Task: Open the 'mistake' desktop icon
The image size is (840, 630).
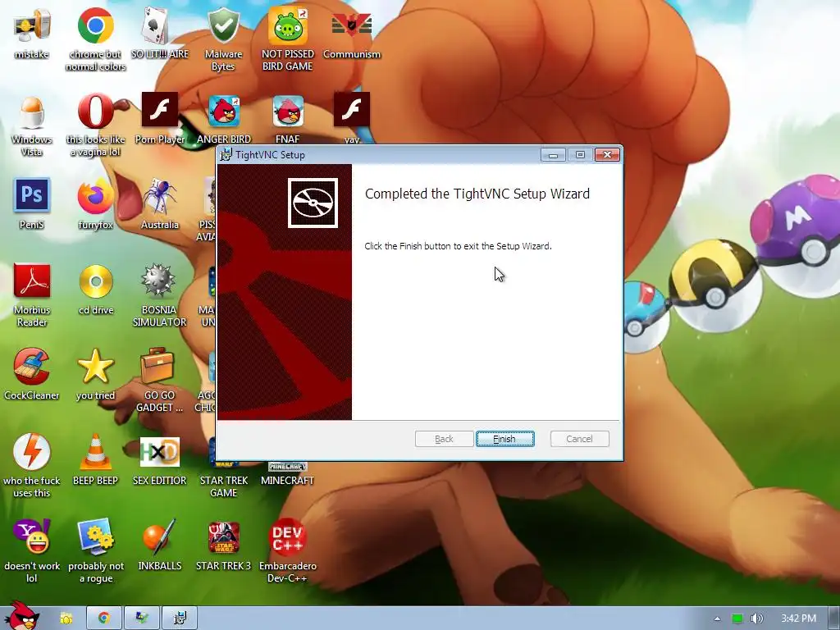Action: point(32,33)
